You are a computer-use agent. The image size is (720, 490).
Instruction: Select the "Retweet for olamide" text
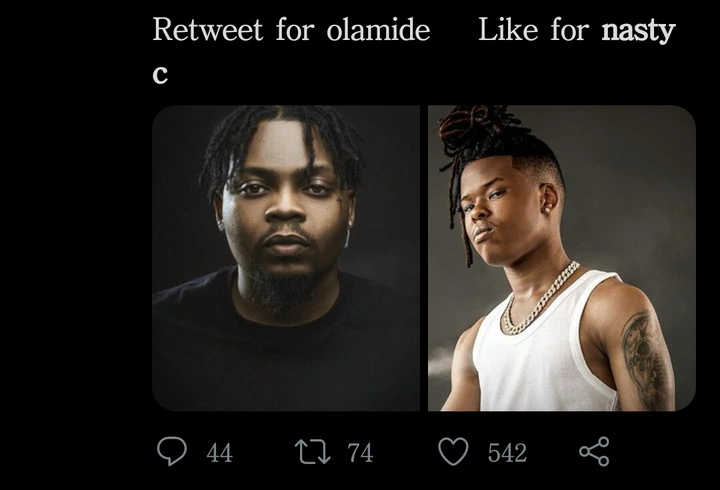point(291,30)
